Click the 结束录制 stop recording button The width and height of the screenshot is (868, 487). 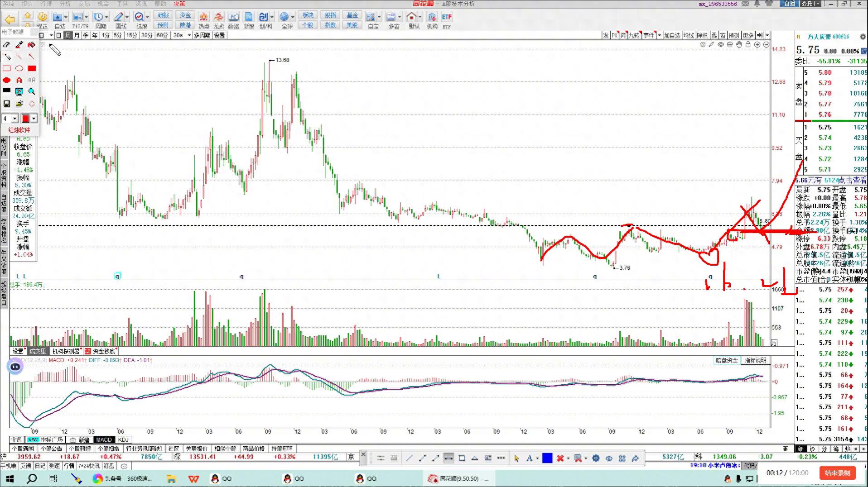coord(837,473)
